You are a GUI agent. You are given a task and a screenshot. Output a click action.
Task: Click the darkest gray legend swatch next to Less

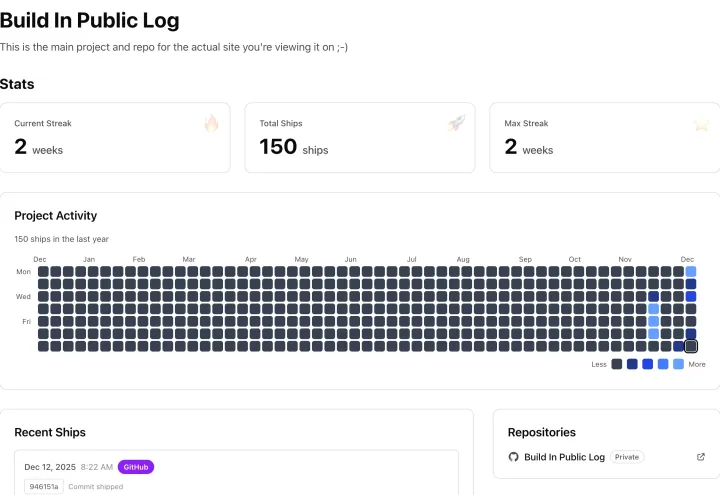[x=617, y=364]
